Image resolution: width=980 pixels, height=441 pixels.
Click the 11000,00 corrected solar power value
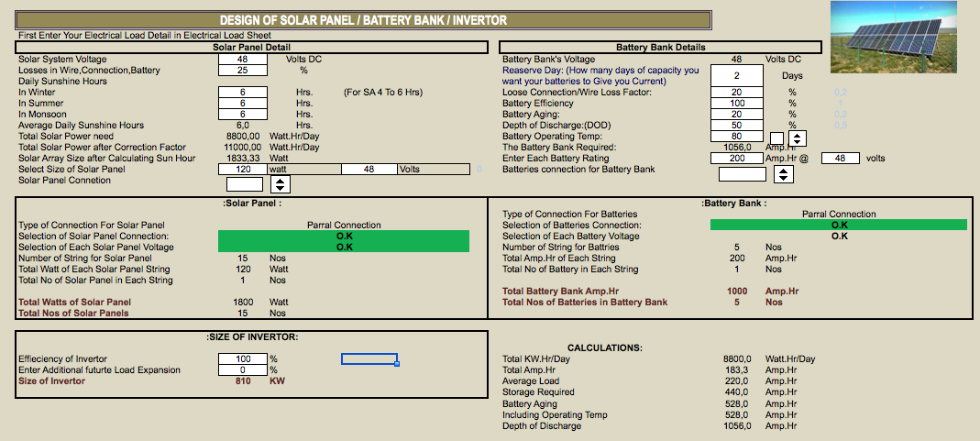tap(243, 148)
